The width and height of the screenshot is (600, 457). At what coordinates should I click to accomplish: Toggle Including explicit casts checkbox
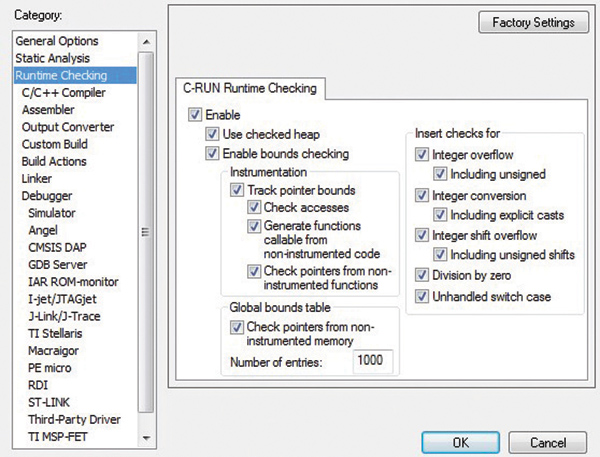click(x=440, y=215)
